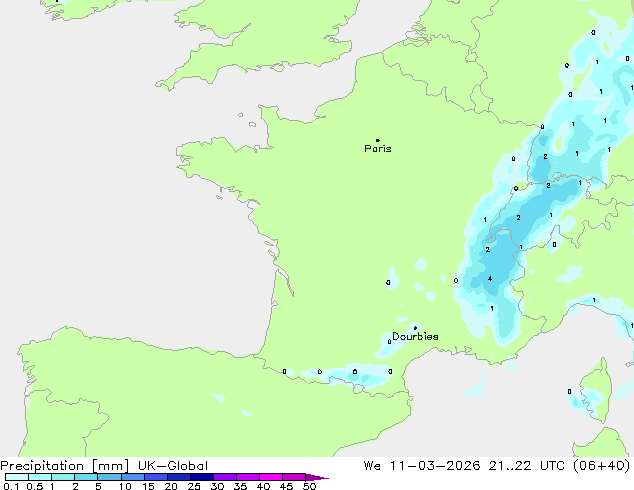The width and height of the screenshot is (634, 490).
Task: Pick the 10–15 mm legend swatch
Action: tap(133, 477)
